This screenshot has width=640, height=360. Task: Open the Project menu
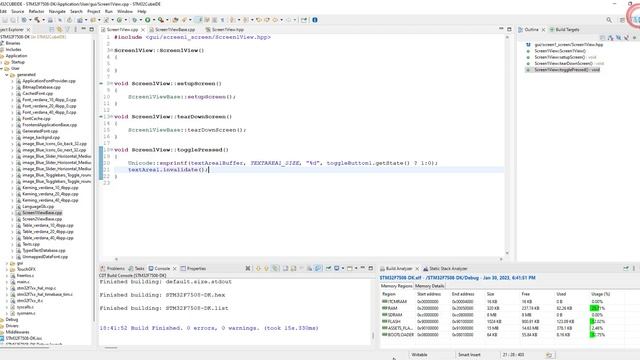click(x=93, y=11)
